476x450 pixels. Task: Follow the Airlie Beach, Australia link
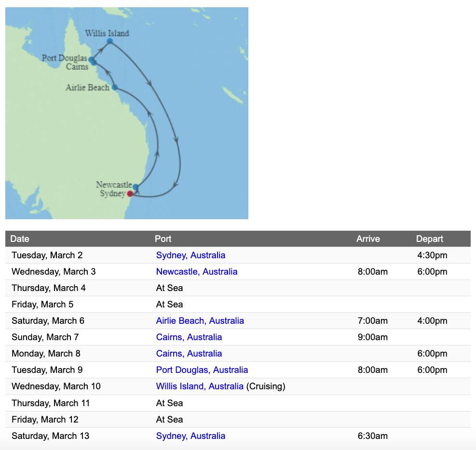click(200, 321)
